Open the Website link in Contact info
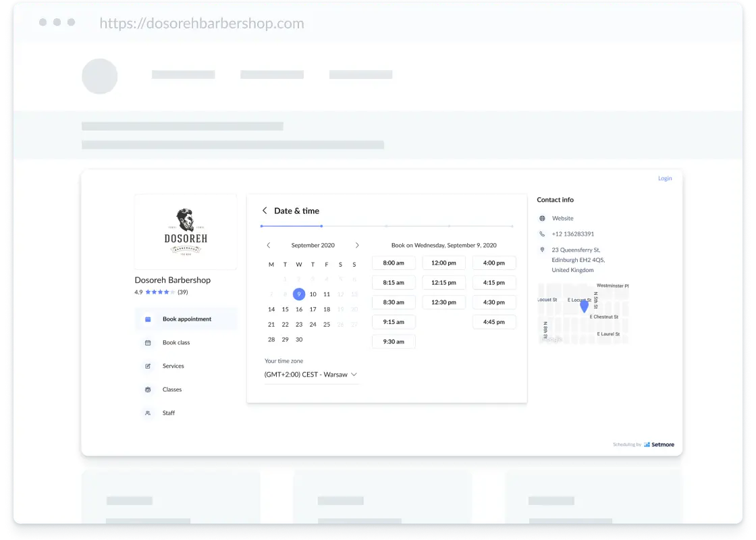 (x=563, y=219)
